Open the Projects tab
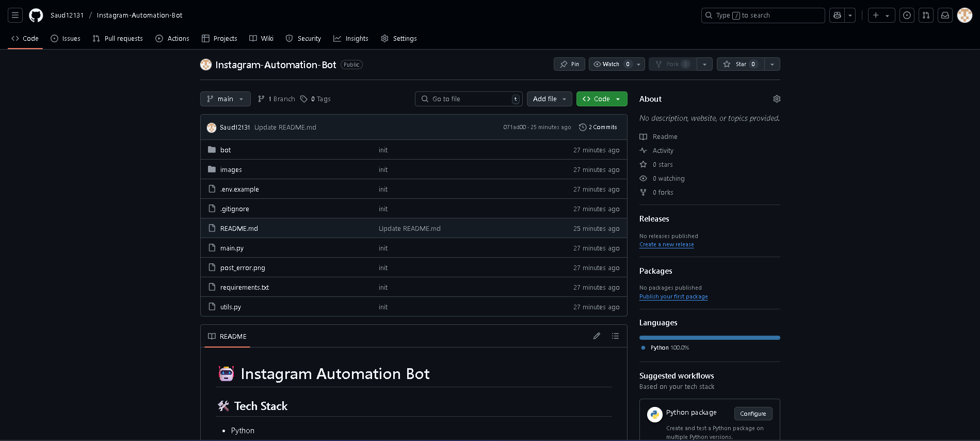The image size is (980, 441). (219, 38)
